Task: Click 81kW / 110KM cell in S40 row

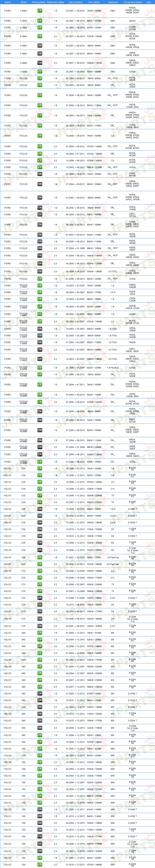Action: click(x=94, y=693)
